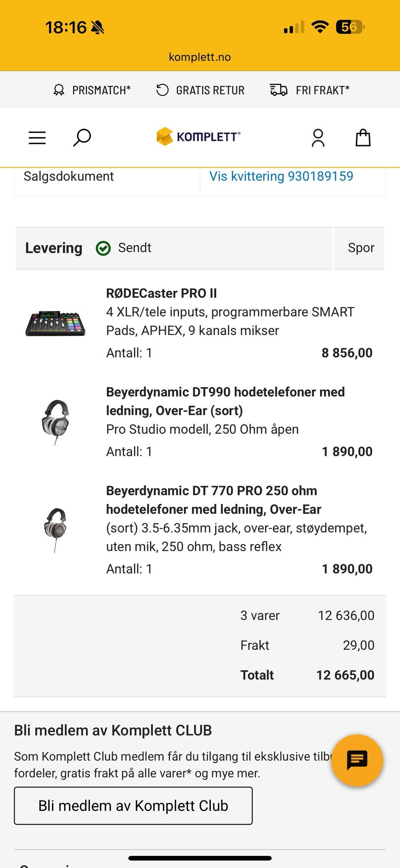Screen dimensions: 400x868
Task: Tap the komplett.no address bar
Action: [x=200, y=57]
